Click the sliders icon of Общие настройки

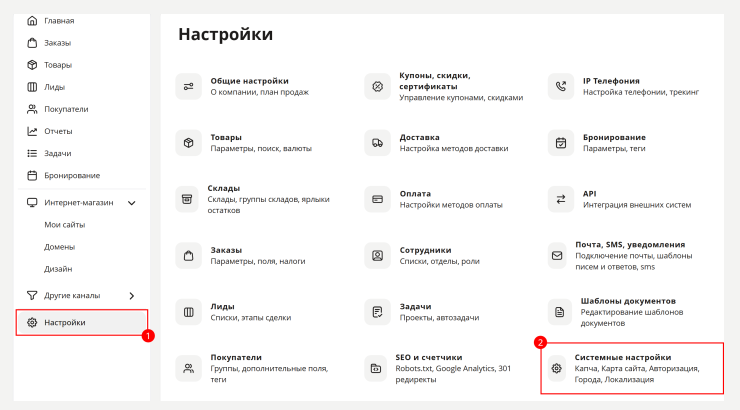pos(188,86)
